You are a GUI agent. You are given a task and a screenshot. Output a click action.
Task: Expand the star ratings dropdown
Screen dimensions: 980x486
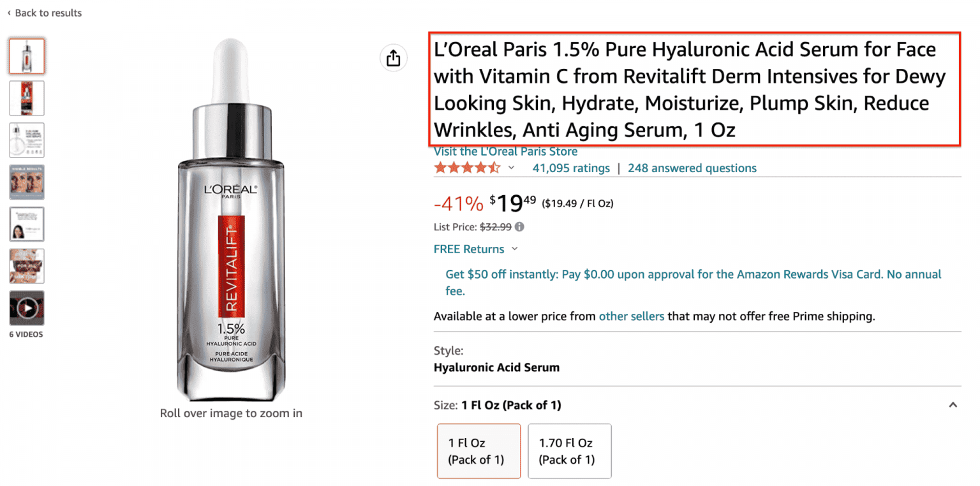(x=512, y=168)
